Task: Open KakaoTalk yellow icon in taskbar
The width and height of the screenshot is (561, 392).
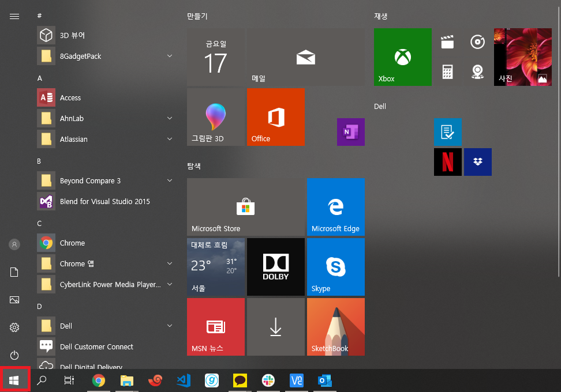Action: pyautogui.click(x=240, y=380)
